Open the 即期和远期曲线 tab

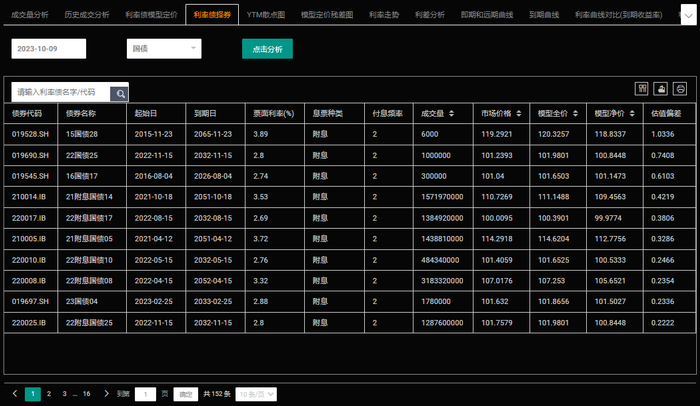coord(487,15)
